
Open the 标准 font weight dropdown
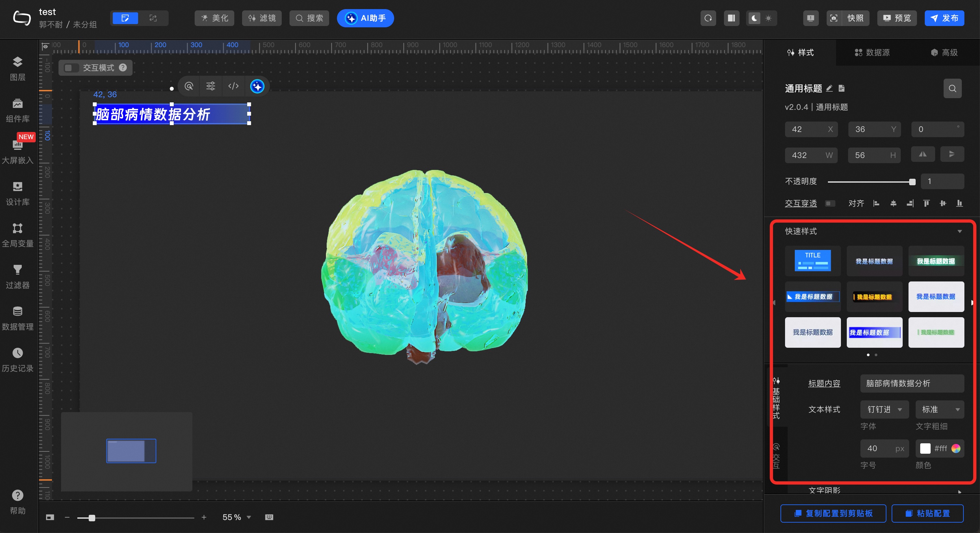pyautogui.click(x=939, y=409)
